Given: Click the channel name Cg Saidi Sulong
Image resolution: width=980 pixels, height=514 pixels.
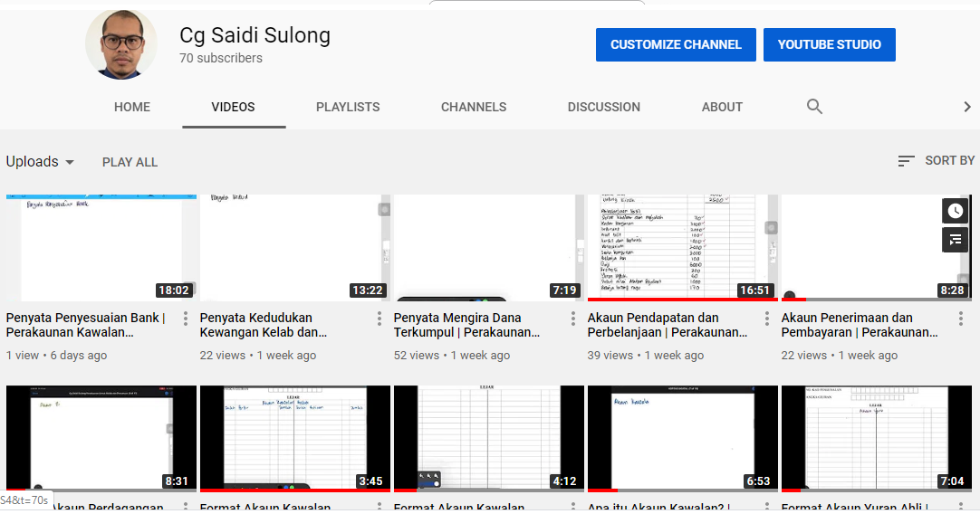Looking at the screenshot, I should coord(255,35).
